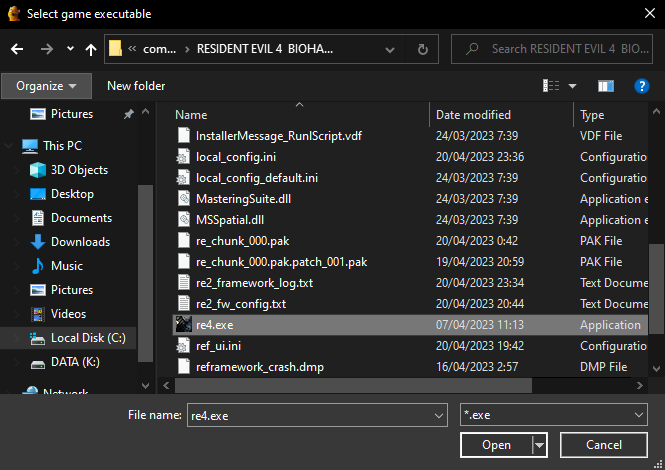Click the Music folder icon

click(38, 266)
